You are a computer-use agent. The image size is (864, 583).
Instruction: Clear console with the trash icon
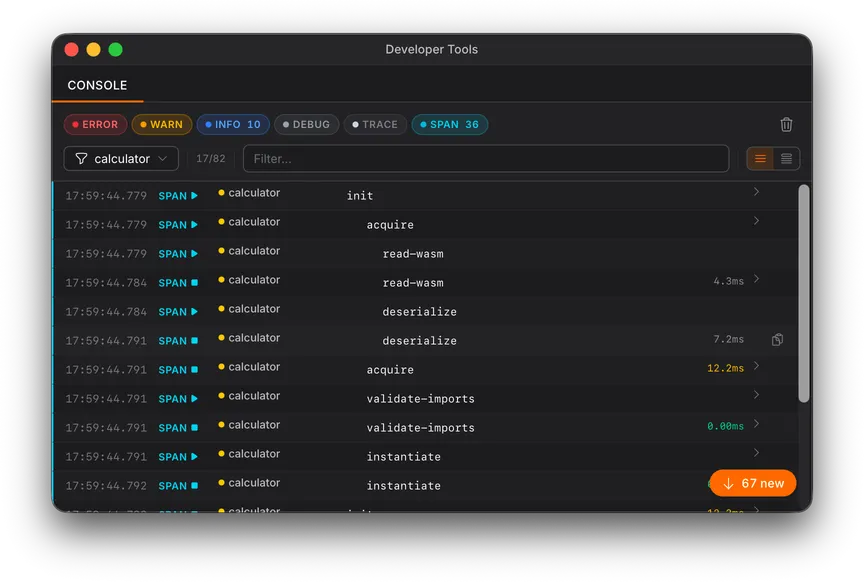point(786,125)
